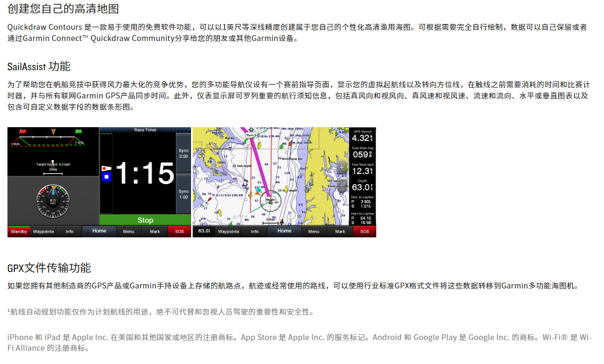Click the Target Speed 8.2 kph label
604x364 pixels.
pos(53,164)
